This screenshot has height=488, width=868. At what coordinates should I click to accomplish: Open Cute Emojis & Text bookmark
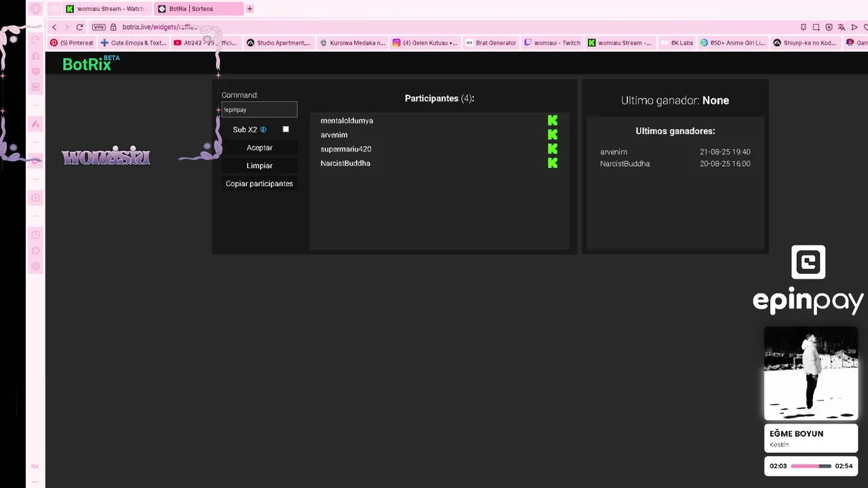click(x=134, y=43)
